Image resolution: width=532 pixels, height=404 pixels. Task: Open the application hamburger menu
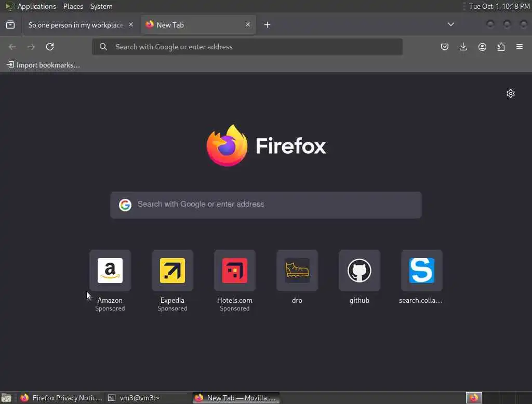click(x=520, y=47)
